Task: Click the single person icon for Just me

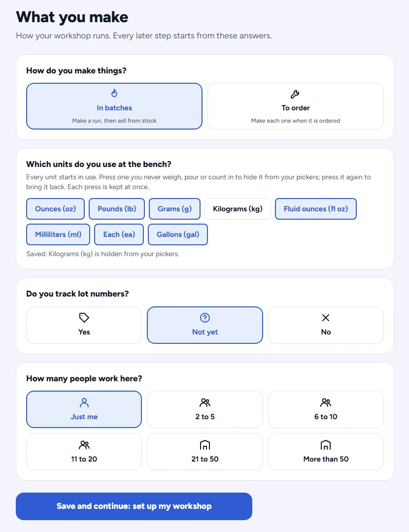Action: coord(84,403)
